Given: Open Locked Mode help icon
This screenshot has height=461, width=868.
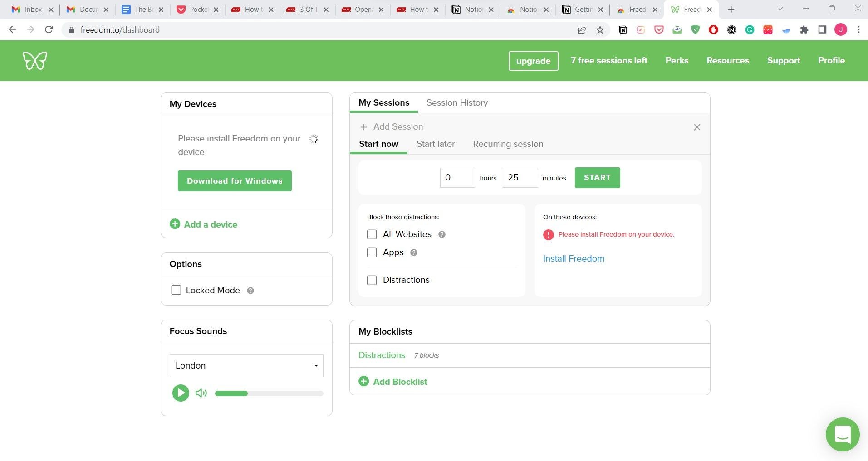Looking at the screenshot, I should [x=250, y=291].
